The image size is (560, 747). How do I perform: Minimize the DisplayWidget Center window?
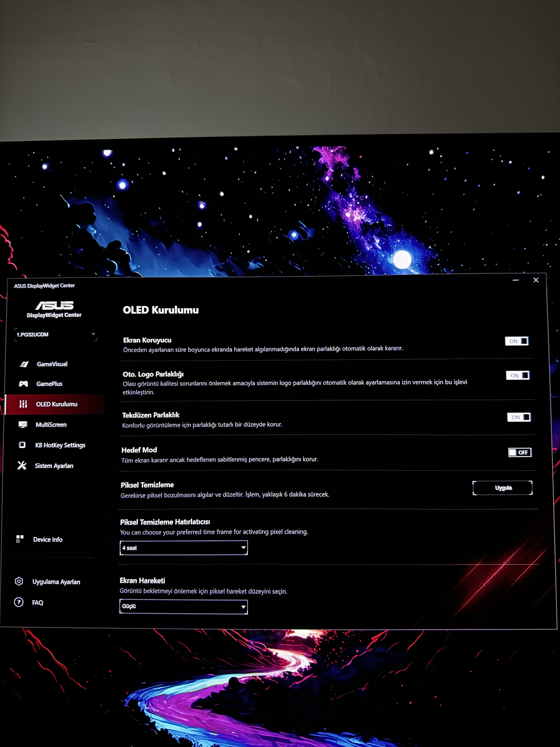tap(515, 280)
